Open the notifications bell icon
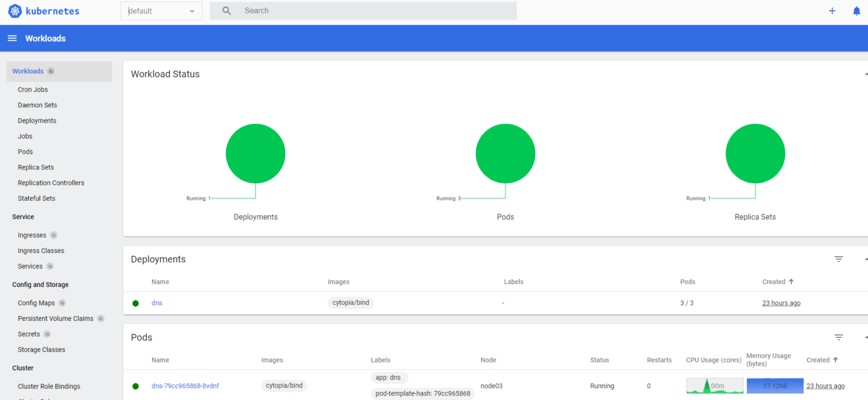Screen dimensions: 868x400 857,11
